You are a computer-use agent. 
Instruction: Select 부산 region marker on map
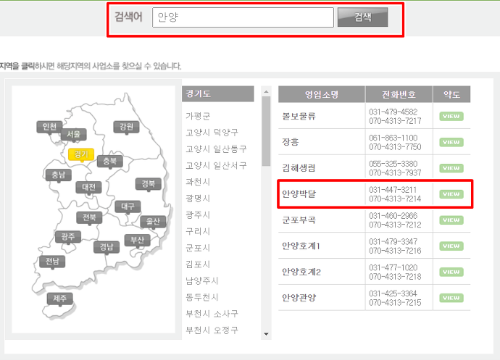[x=137, y=240]
